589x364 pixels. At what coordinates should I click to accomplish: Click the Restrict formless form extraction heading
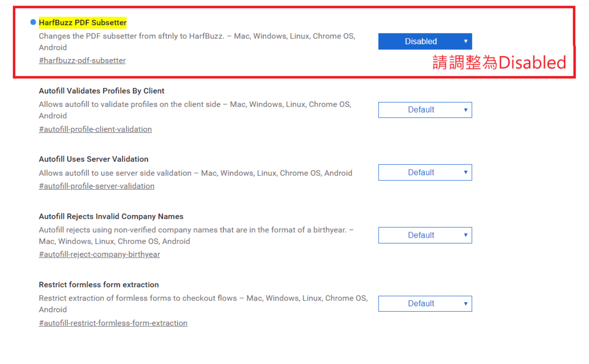pyautogui.click(x=99, y=285)
